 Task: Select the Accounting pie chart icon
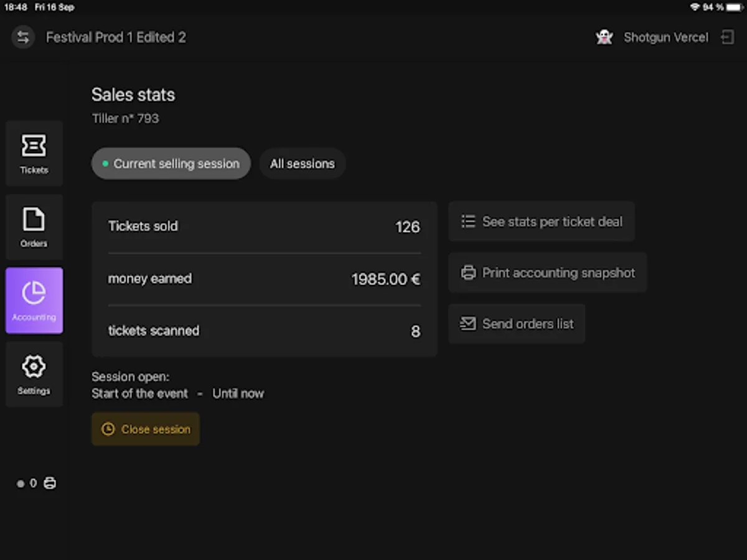pyautogui.click(x=34, y=293)
